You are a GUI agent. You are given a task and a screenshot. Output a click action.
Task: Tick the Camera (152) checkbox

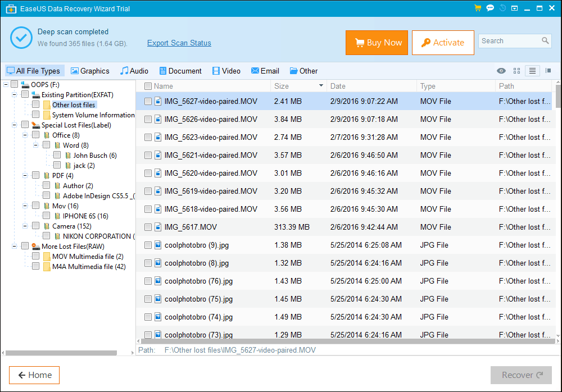point(36,226)
